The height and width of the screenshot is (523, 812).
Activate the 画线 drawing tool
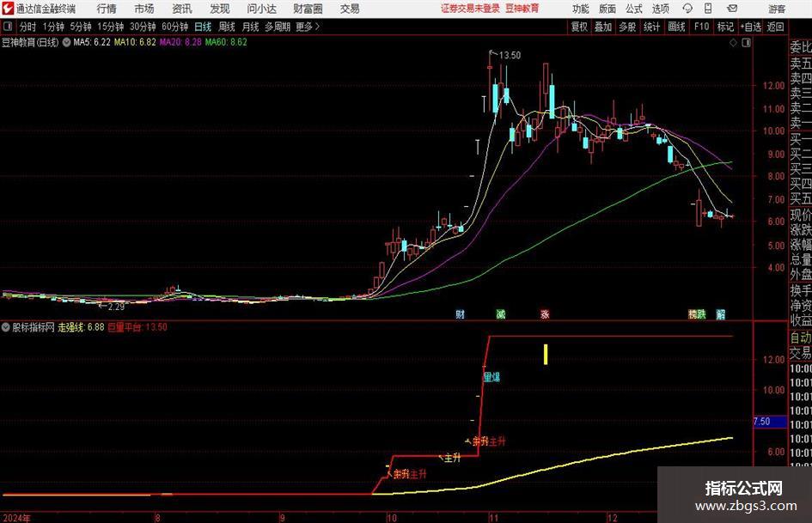tap(676, 27)
